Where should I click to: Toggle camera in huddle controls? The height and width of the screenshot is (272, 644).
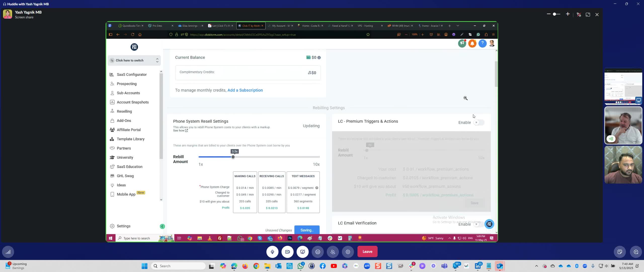[x=288, y=252]
